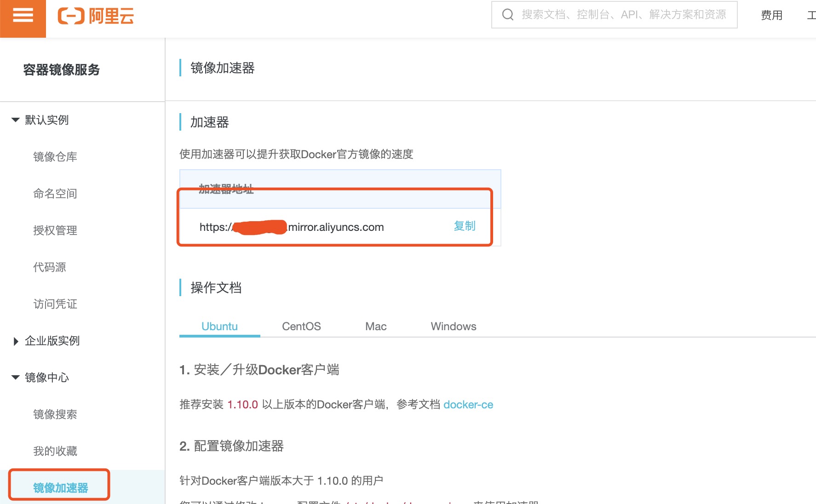Open the 镜像仓库 sidebar entry
Viewport: 816px width, 504px height.
pos(56,156)
